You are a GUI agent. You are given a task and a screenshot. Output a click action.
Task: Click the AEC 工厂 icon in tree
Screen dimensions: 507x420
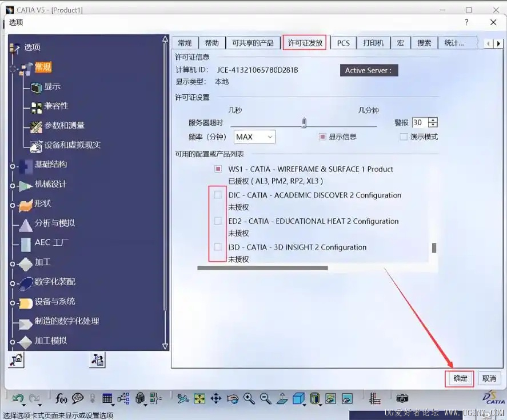(26, 245)
